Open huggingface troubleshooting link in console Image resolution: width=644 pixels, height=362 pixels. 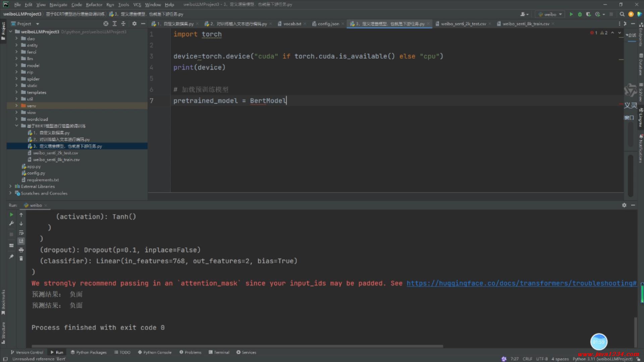[521, 283]
